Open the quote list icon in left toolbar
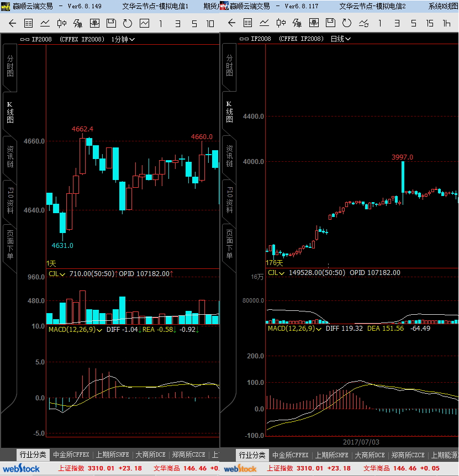This screenshot has height=476, width=459. click(29, 24)
